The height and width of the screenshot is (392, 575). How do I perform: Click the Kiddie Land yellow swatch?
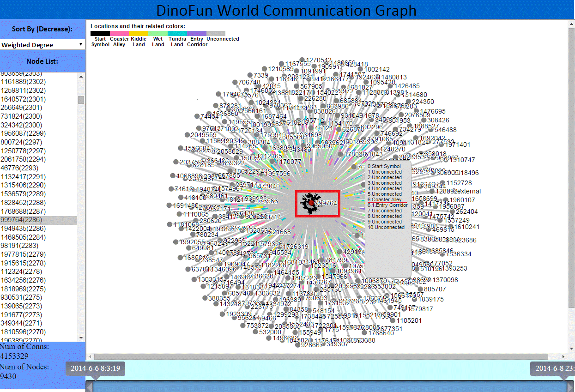coord(139,34)
